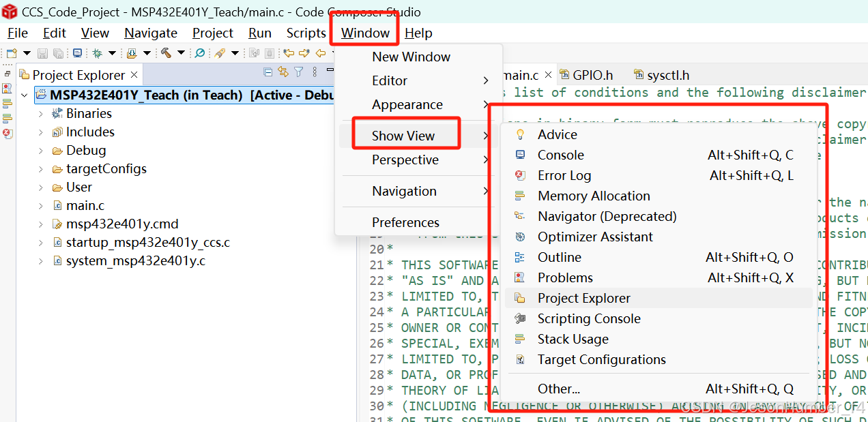
Task: Open the Console entry in Show View submenu
Action: point(560,155)
